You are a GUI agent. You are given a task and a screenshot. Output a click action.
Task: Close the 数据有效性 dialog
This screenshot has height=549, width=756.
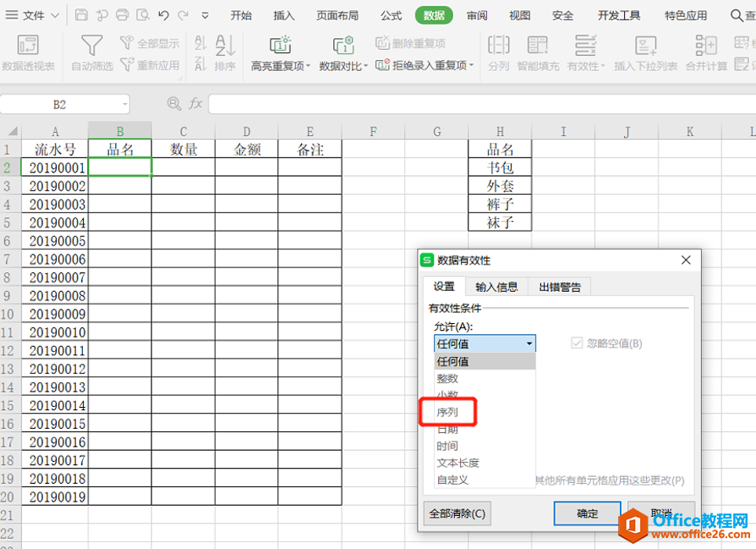click(x=686, y=260)
